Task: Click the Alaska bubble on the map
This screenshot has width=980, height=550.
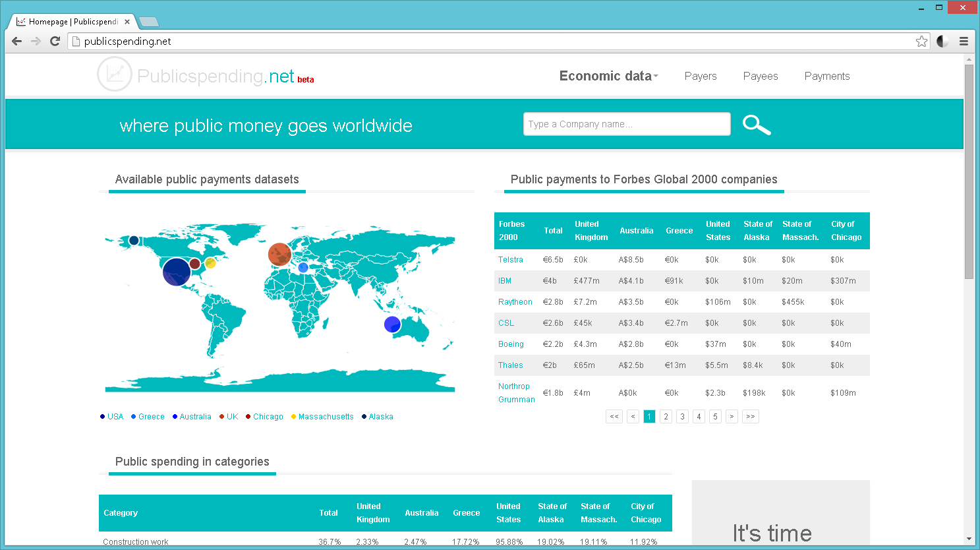Action: 134,240
